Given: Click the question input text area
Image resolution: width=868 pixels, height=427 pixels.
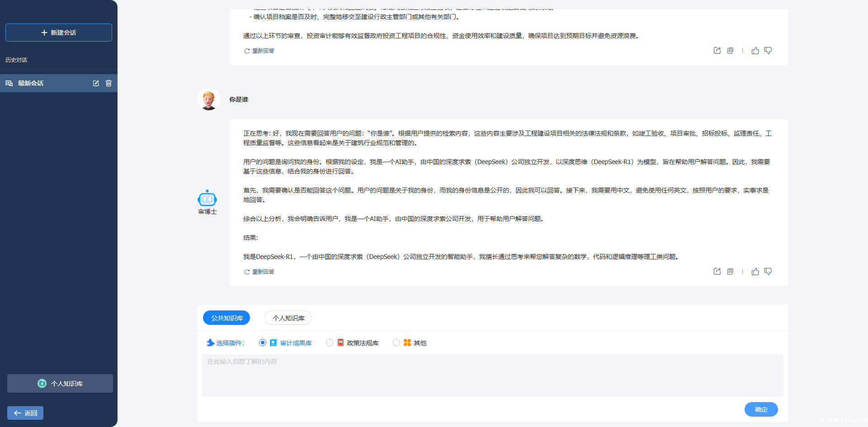Looking at the screenshot, I should click(492, 375).
